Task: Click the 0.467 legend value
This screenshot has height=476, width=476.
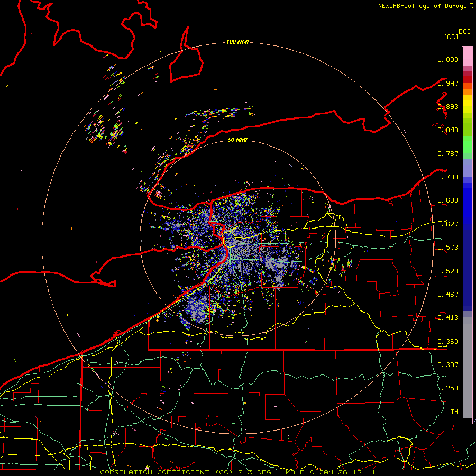Action: click(448, 295)
